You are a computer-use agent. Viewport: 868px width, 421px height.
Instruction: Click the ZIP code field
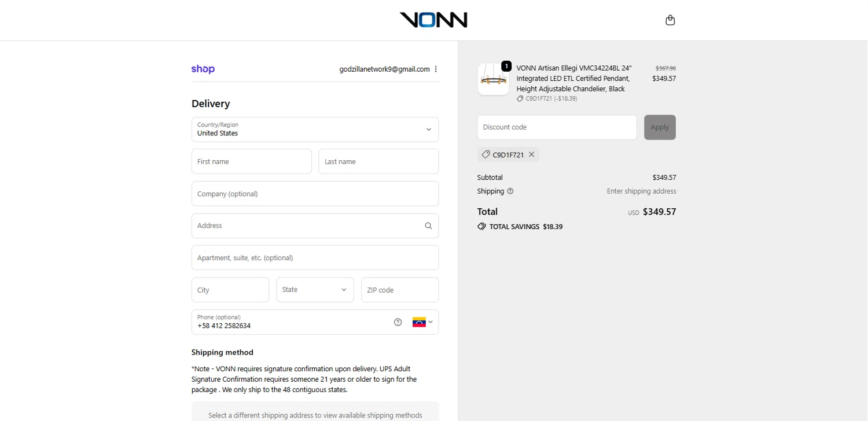(400, 290)
